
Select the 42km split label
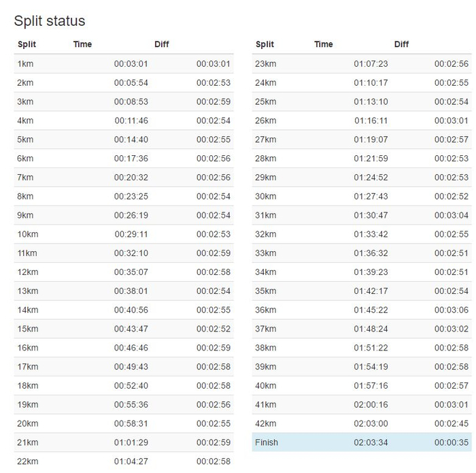pos(265,423)
